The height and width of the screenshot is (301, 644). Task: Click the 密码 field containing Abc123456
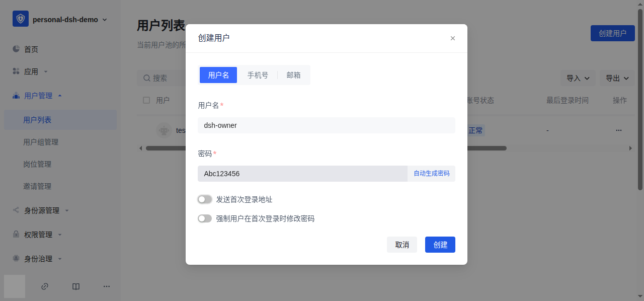point(302,174)
